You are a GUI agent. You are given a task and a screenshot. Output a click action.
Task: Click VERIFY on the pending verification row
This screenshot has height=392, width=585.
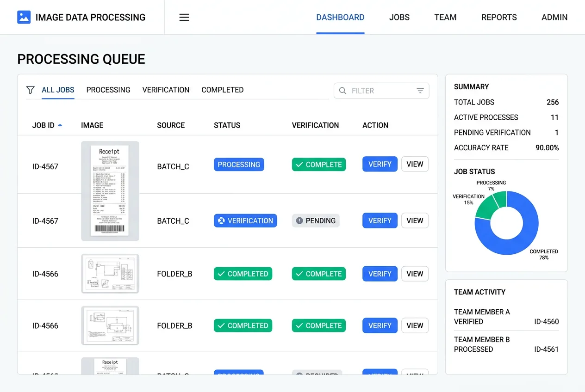[380, 220]
